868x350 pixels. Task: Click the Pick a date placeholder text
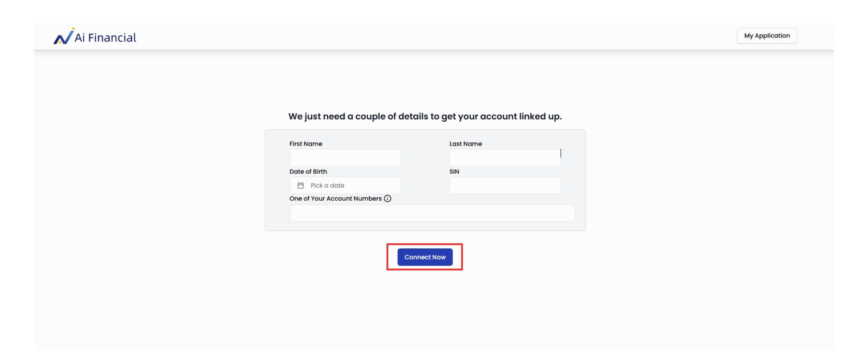pyautogui.click(x=327, y=185)
